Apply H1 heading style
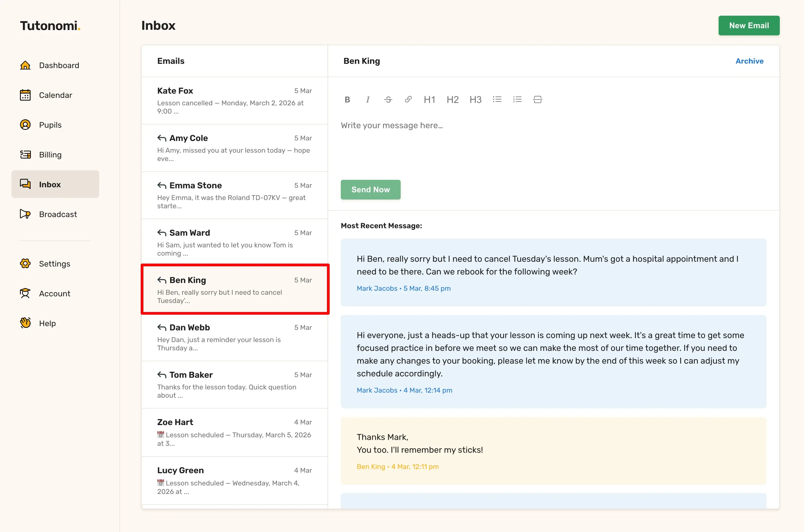Image resolution: width=804 pixels, height=532 pixels. click(429, 99)
